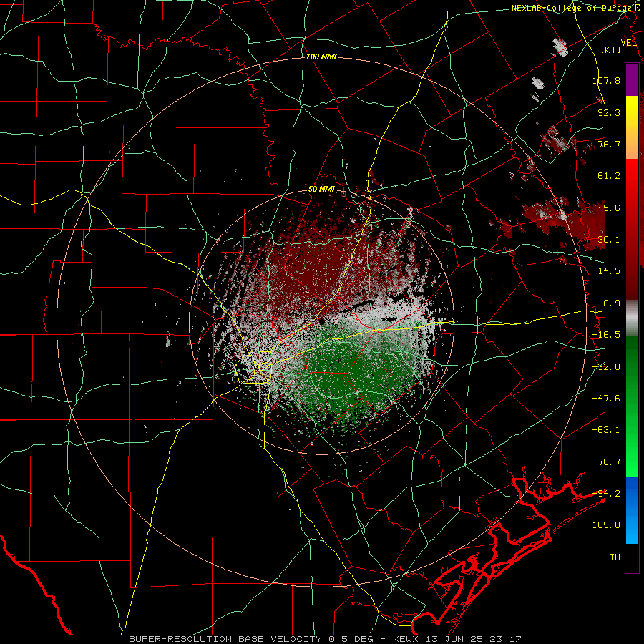Click the 76.7 velocity scale value
This screenshot has width=644, height=644.
tap(609, 144)
